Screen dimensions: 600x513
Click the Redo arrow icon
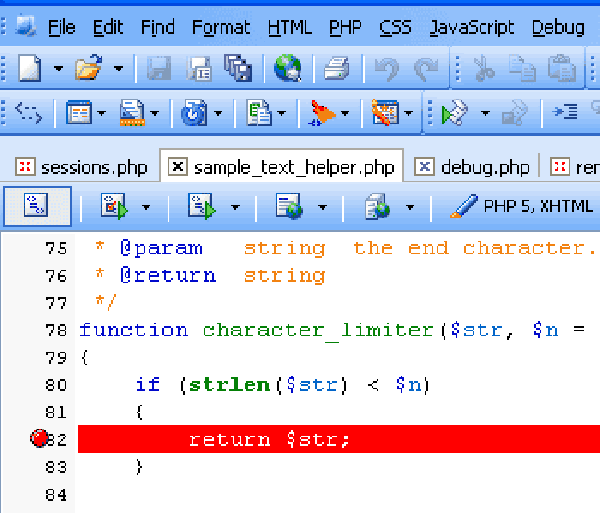(426, 69)
